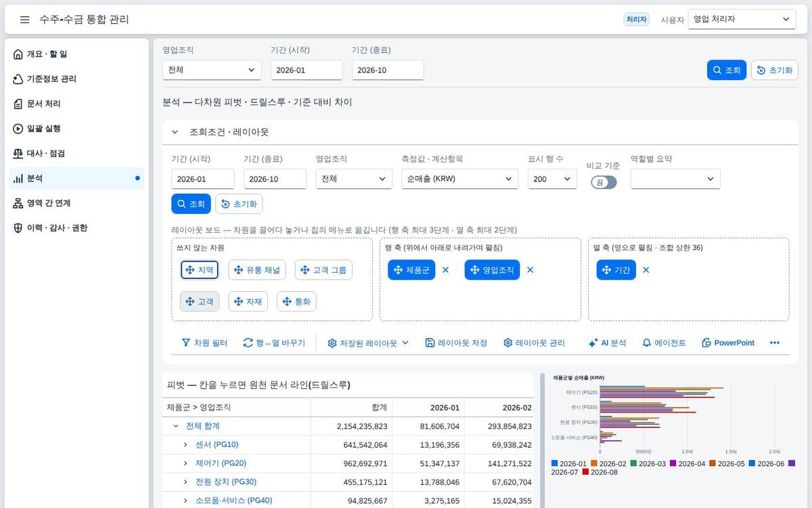
Task: Open the hamburger navigation menu
Action: tap(24, 20)
